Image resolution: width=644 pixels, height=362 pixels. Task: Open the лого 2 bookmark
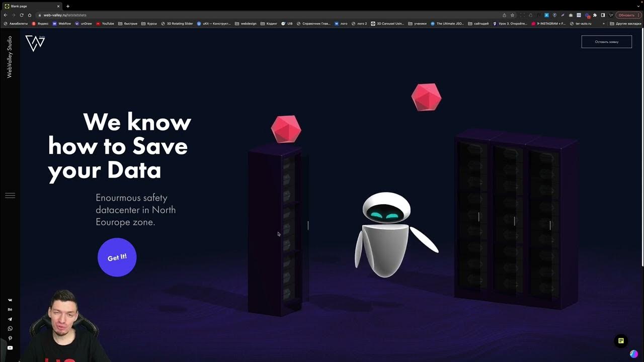pyautogui.click(x=359, y=24)
